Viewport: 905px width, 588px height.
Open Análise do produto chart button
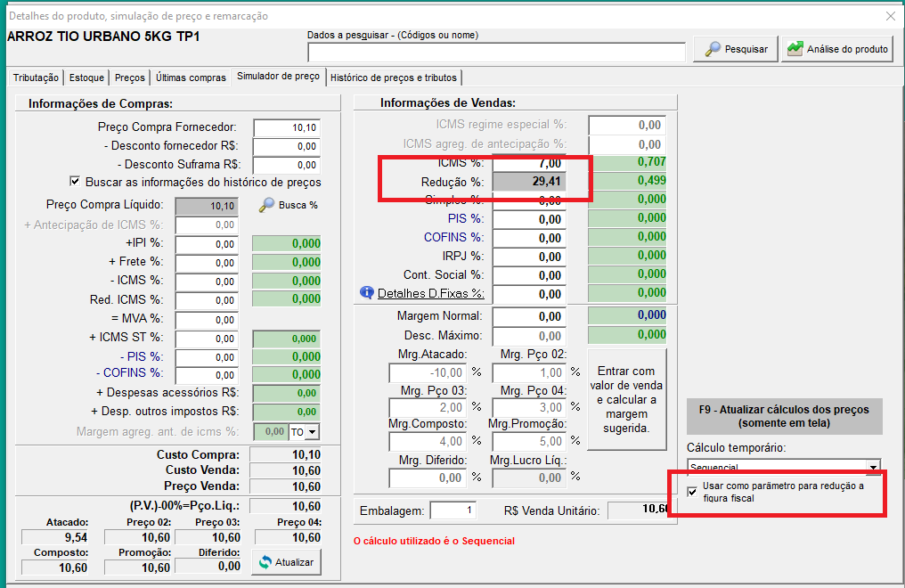coord(837,49)
